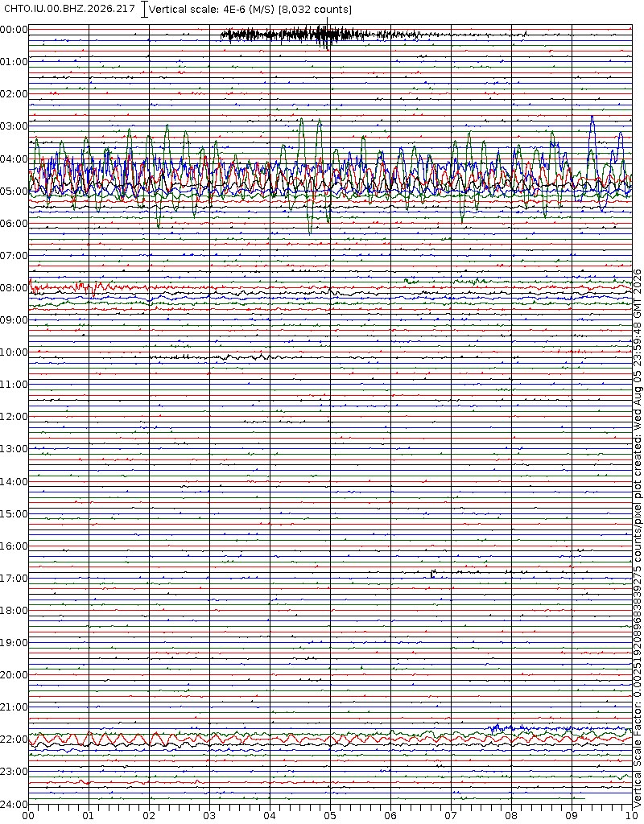Select the 15:00 hour label
Screen dimensions: 644x824
(14, 513)
